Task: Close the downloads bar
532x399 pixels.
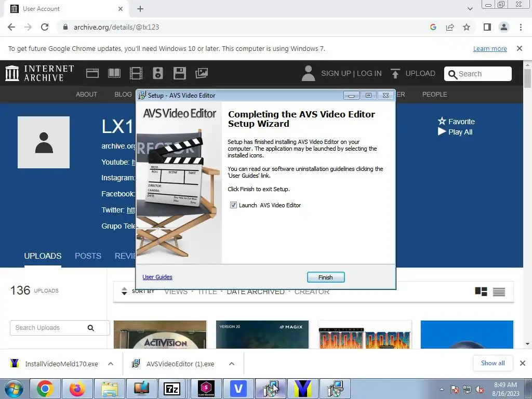Action: click(523, 363)
